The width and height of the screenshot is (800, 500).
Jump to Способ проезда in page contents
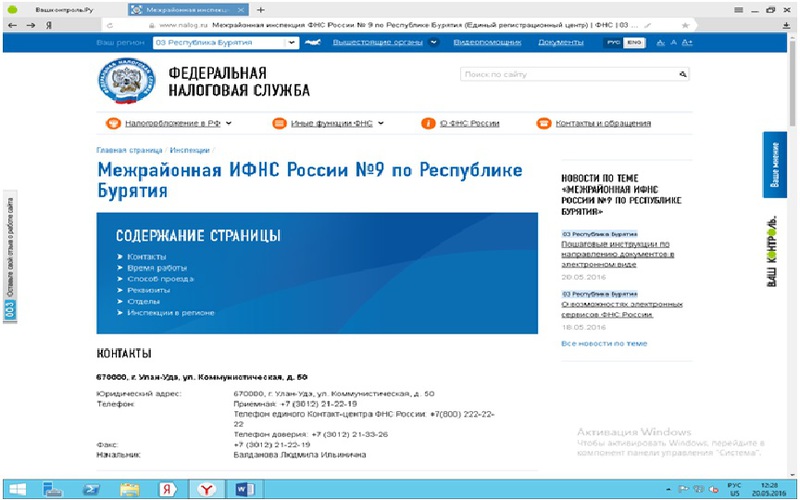coord(161,279)
